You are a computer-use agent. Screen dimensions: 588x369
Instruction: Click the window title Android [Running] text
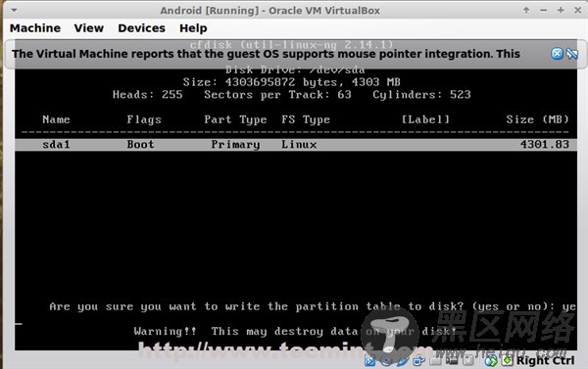270,11
